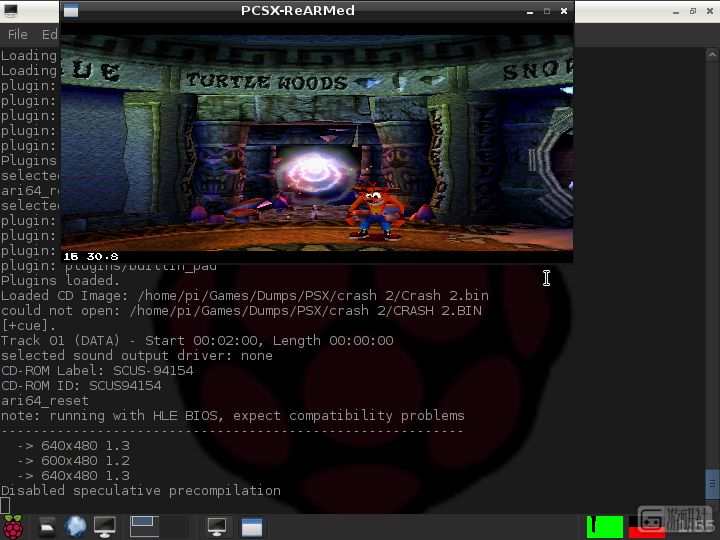
Task: Open the Raspberry Pi main menu
Action: [13, 527]
